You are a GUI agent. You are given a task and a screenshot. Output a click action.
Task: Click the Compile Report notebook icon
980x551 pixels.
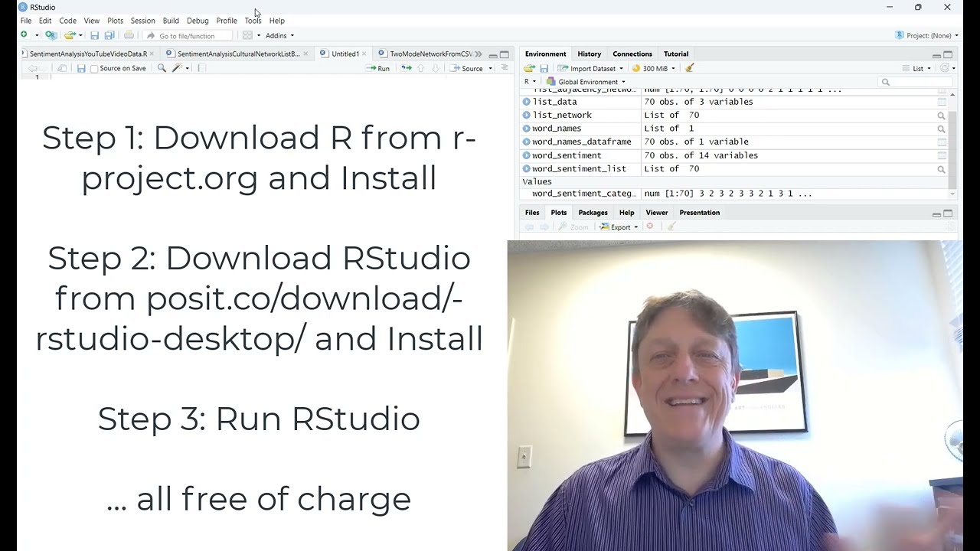[x=202, y=68]
